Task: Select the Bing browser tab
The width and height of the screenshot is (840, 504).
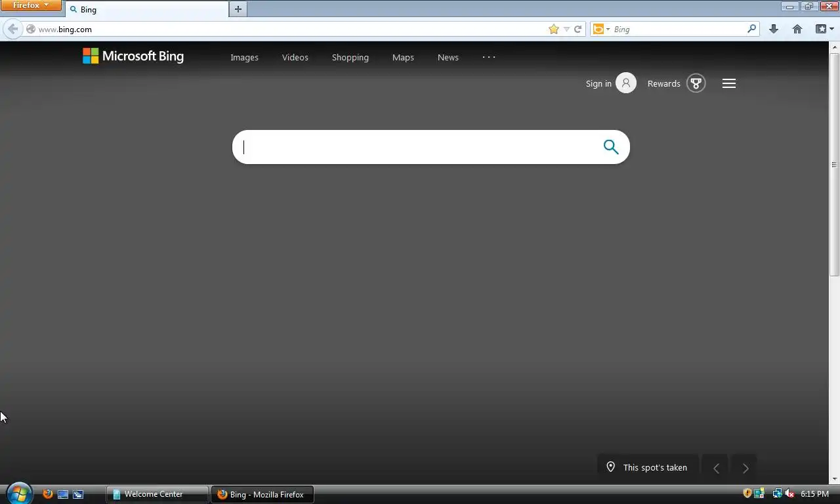Action: coord(146,9)
